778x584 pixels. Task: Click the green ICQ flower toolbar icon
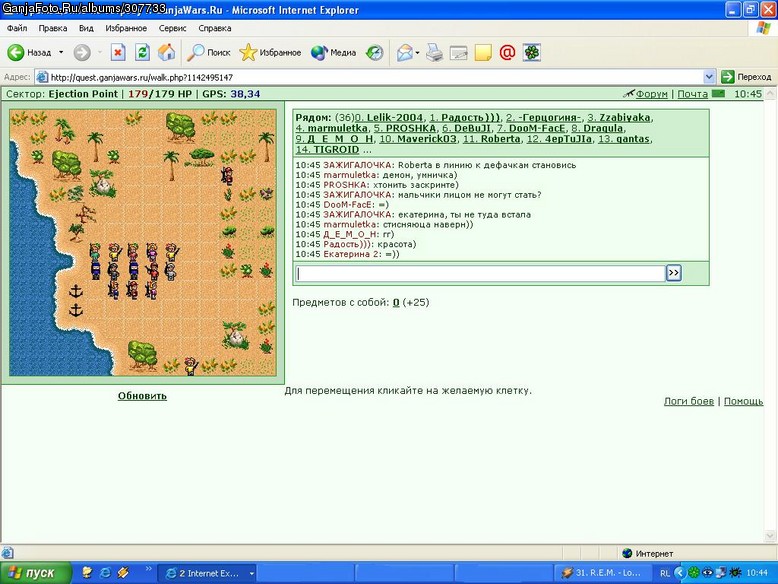[531, 52]
